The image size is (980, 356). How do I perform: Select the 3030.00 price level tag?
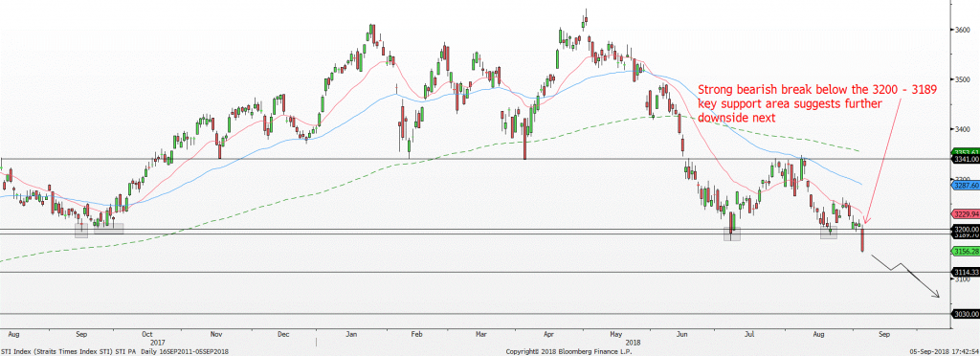[965, 314]
